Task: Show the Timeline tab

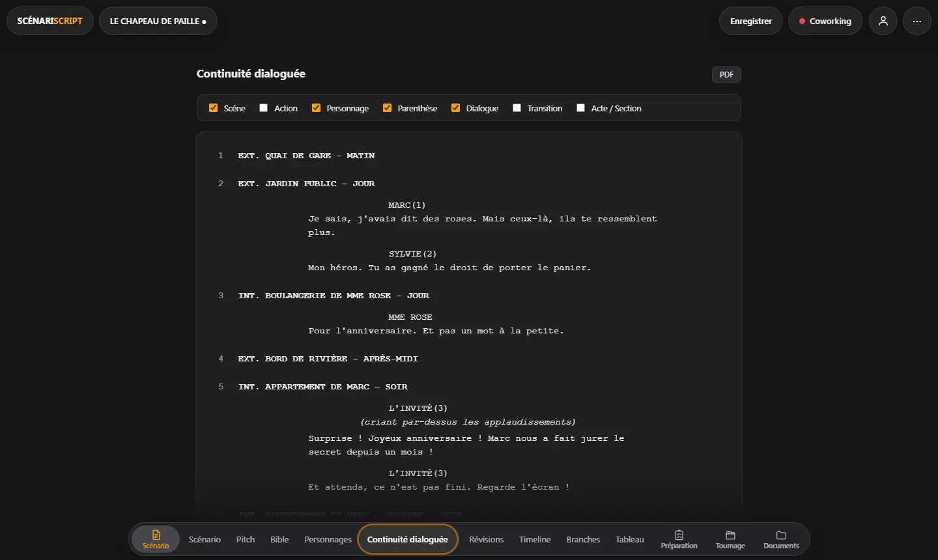Action: 535,539
